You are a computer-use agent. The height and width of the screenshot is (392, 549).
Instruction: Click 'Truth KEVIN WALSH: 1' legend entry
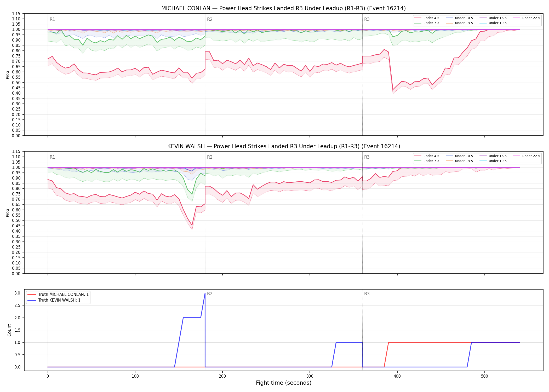pyautogui.click(x=54, y=300)
